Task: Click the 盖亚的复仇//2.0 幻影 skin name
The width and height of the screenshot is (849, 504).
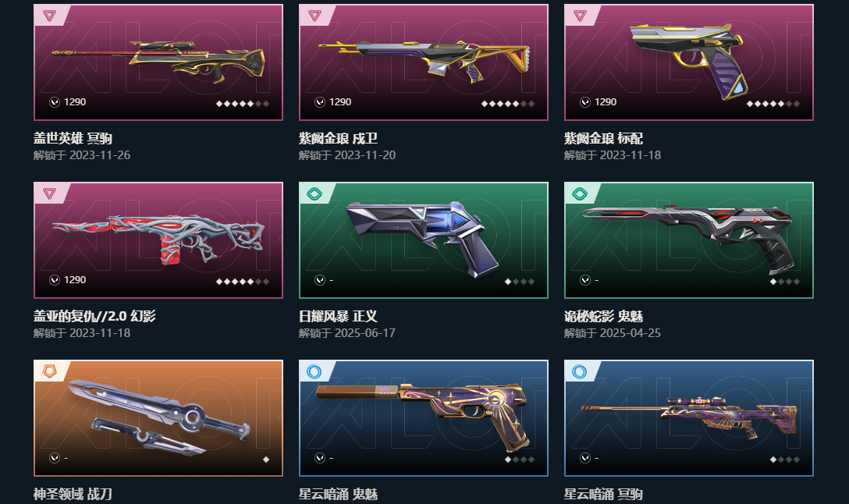Action: 94,316
